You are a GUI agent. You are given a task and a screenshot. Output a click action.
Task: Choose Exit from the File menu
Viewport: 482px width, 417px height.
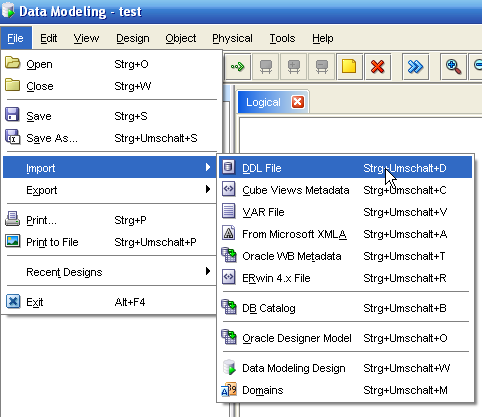point(110,302)
